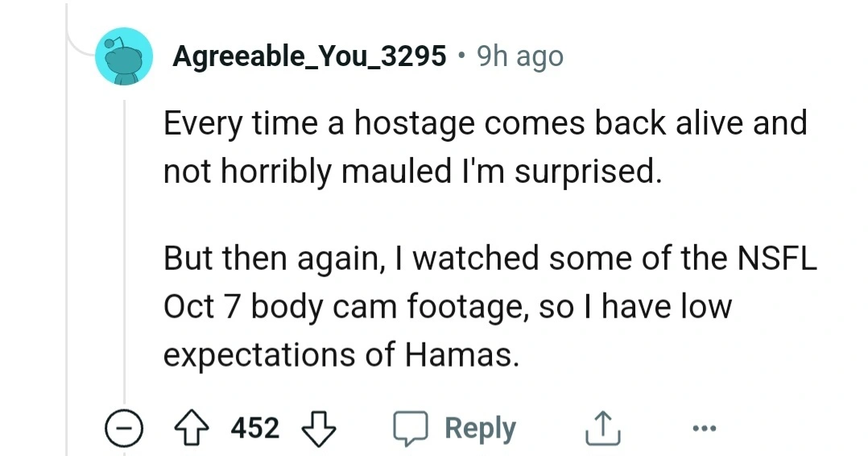Click the dot separator between the username and the time
The height and width of the screenshot is (456, 868).
coord(461,56)
